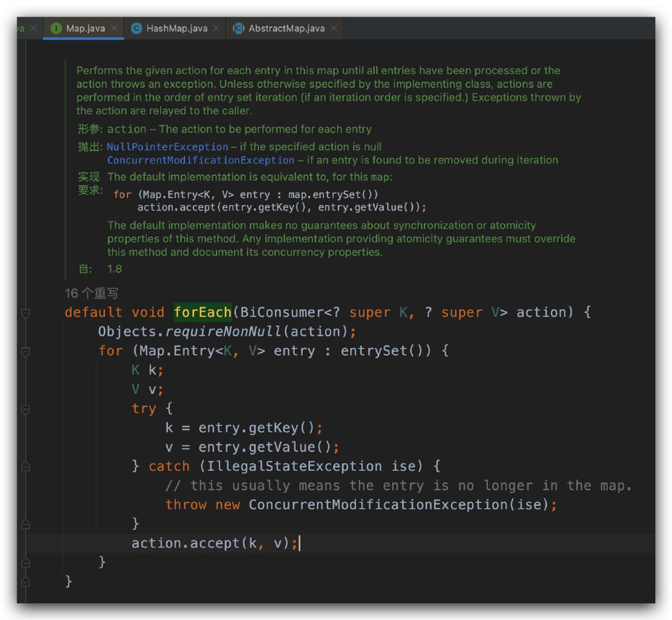Click the green interface icon on Map.java tab
Image resolution: width=672 pixels, height=620 pixels.
pyautogui.click(x=56, y=28)
